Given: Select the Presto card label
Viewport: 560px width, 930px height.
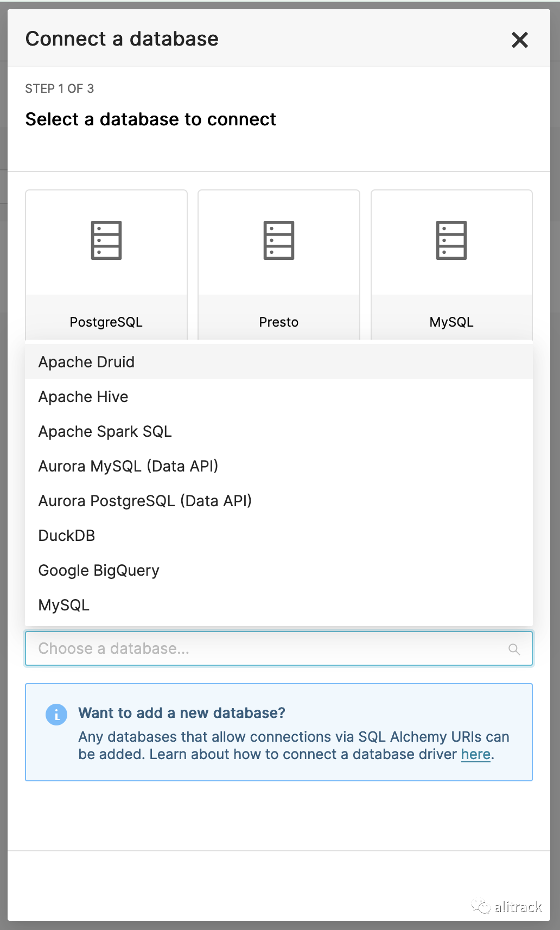Looking at the screenshot, I should point(279,322).
